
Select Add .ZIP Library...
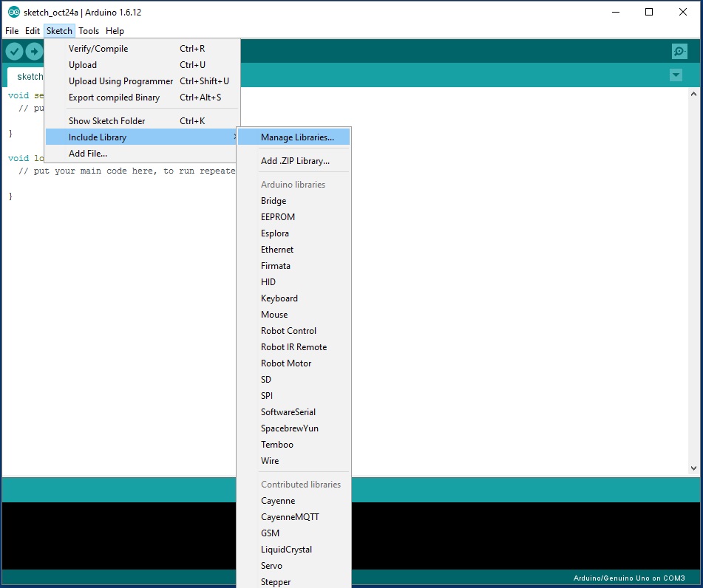coord(293,160)
